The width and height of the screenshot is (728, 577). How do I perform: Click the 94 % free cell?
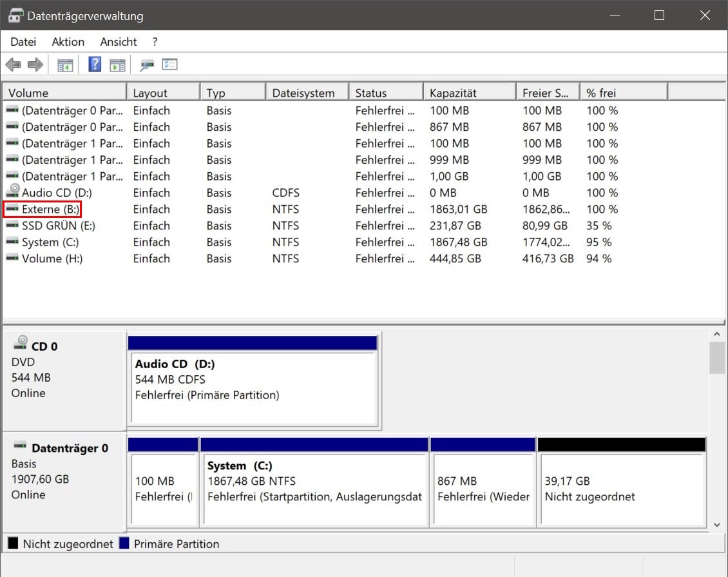pos(599,259)
